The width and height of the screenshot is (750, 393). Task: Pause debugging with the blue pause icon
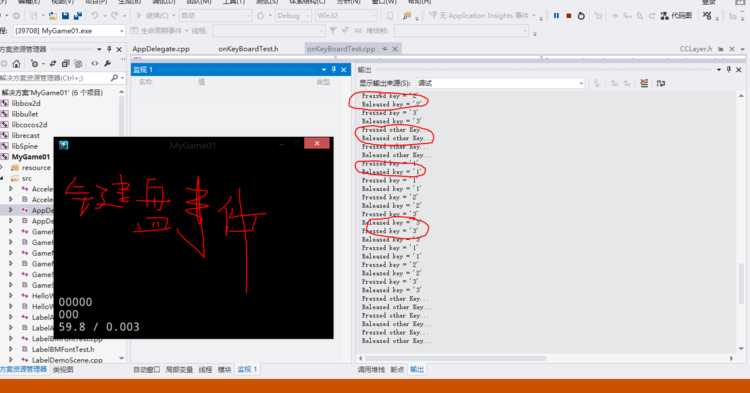tap(556, 16)
